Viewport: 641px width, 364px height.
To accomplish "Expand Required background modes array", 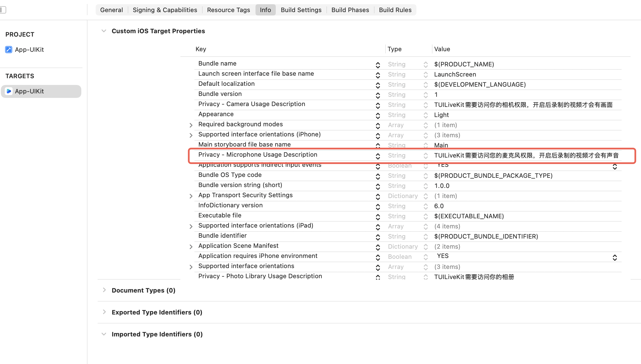I will (191, 125).
